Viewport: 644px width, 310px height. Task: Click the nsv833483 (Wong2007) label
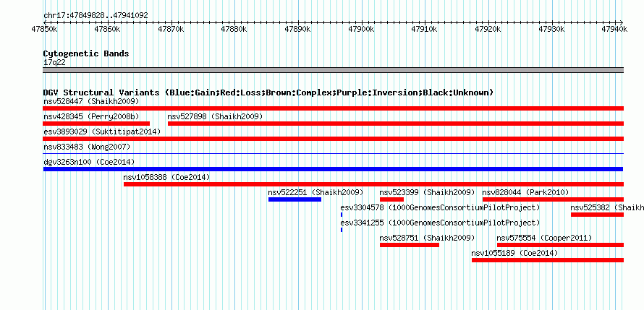tap(87, 147)
